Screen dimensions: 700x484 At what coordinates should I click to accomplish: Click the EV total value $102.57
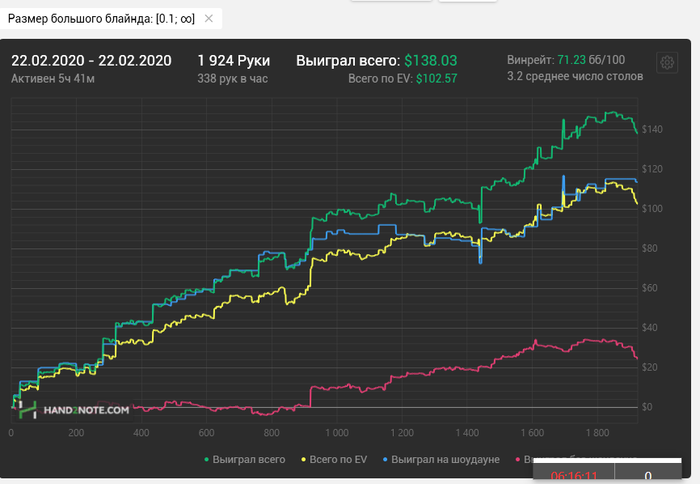click(x=437, y=79)
